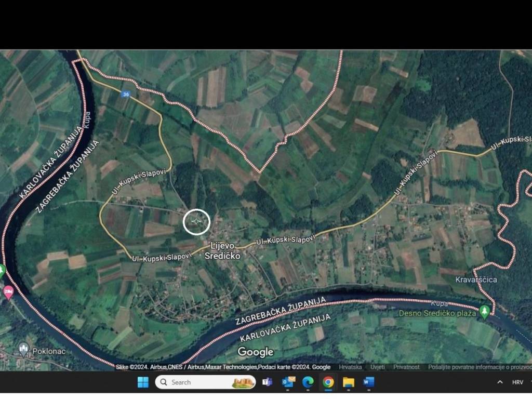Open Outlook from the taskbar
This screenshot has width=532, height=399.
[x=288, y=382]
